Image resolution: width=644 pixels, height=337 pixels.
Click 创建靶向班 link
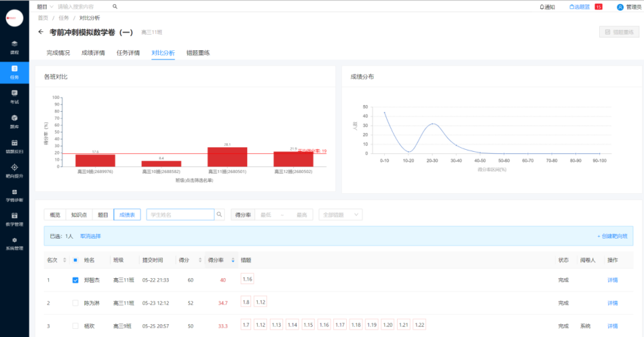tap(613, 237)
